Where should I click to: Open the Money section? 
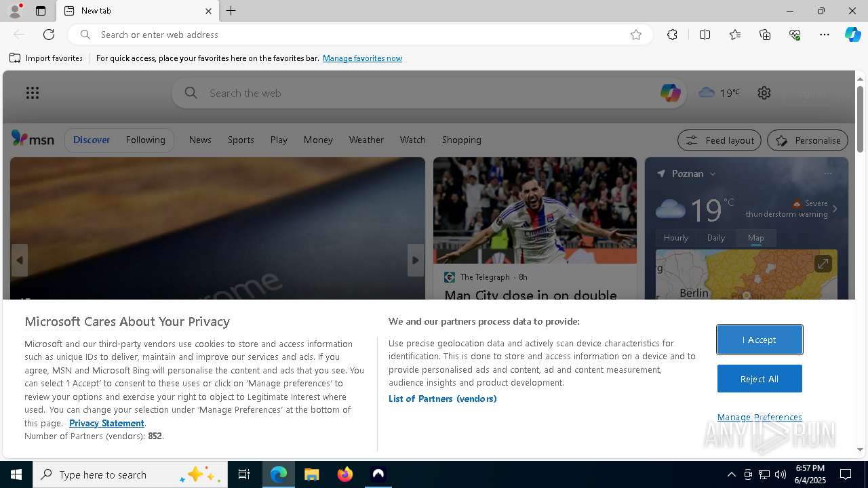click(318, 140)
